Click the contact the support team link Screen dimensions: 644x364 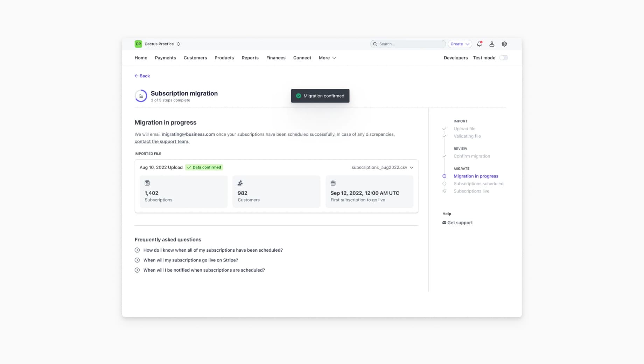pos(162,141)
